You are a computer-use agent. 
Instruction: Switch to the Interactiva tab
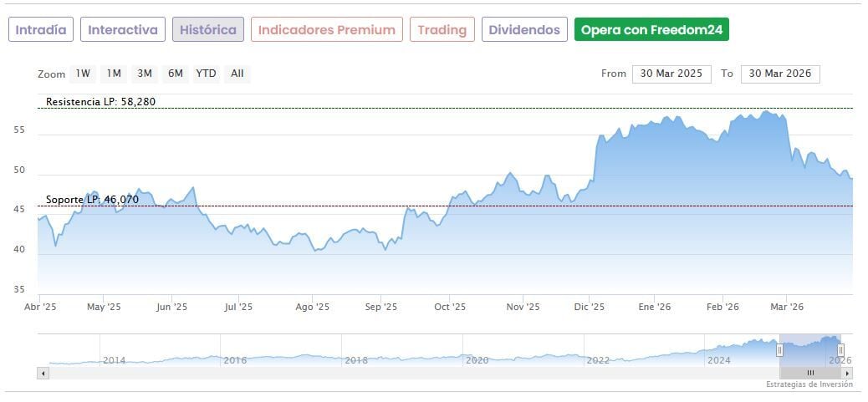tap(123, 30)
